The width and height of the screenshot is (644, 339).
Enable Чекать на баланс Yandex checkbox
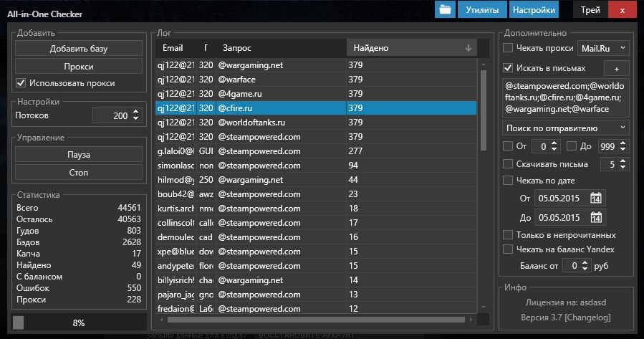(508, 249)
